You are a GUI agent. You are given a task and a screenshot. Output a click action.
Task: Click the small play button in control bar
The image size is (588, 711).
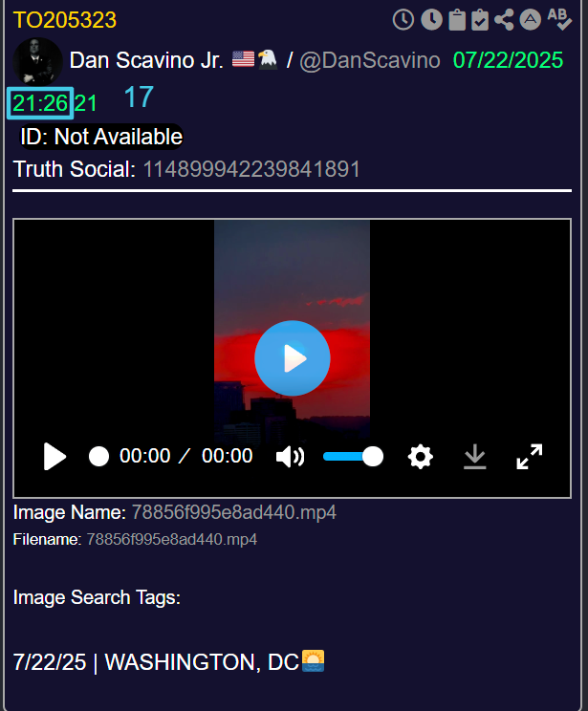[54, 456]
